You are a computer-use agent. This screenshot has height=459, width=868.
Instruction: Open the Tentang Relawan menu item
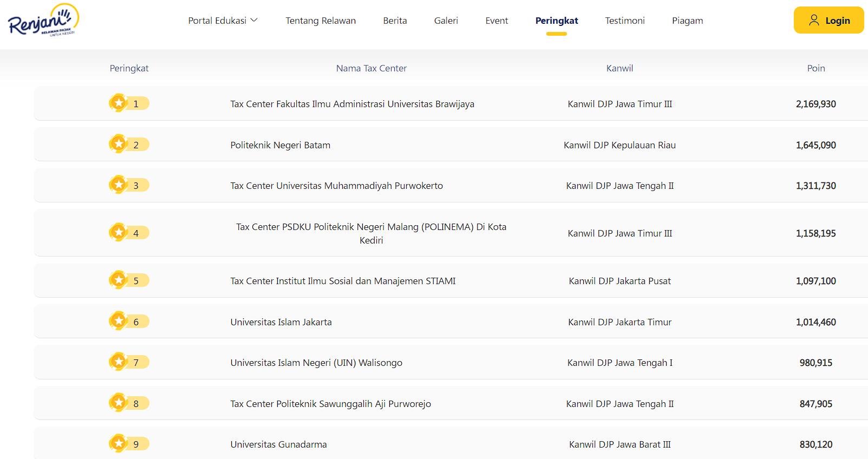pos(321,21)
